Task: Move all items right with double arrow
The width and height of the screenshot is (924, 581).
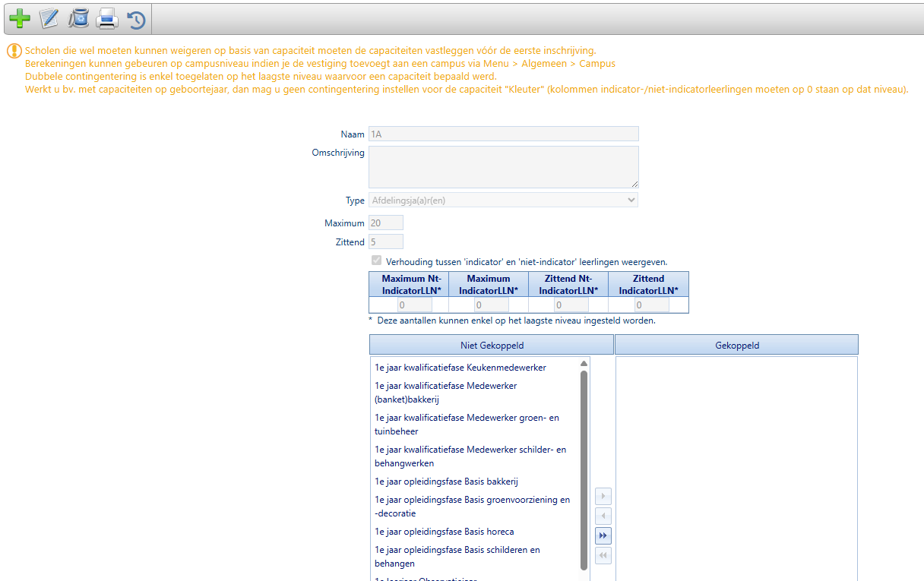Action: tap(603, 536)
